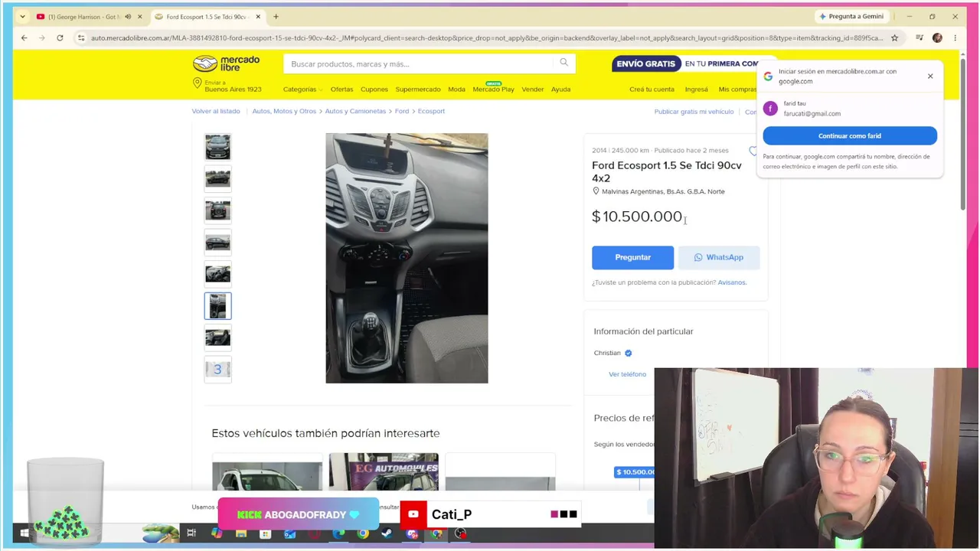This screenshot has height=551, width=980.
Task: Select the third car photo thumbnail
Action: point(217,210)
